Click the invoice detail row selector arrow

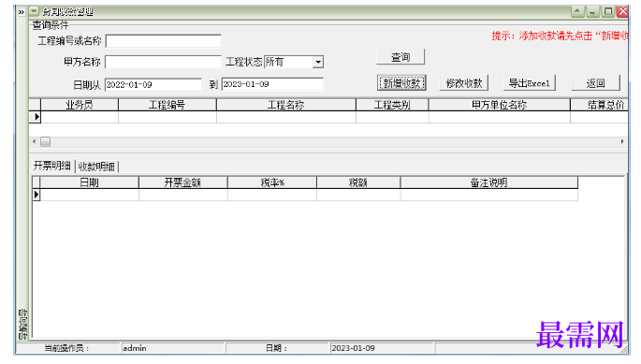[x=36, y=195]
